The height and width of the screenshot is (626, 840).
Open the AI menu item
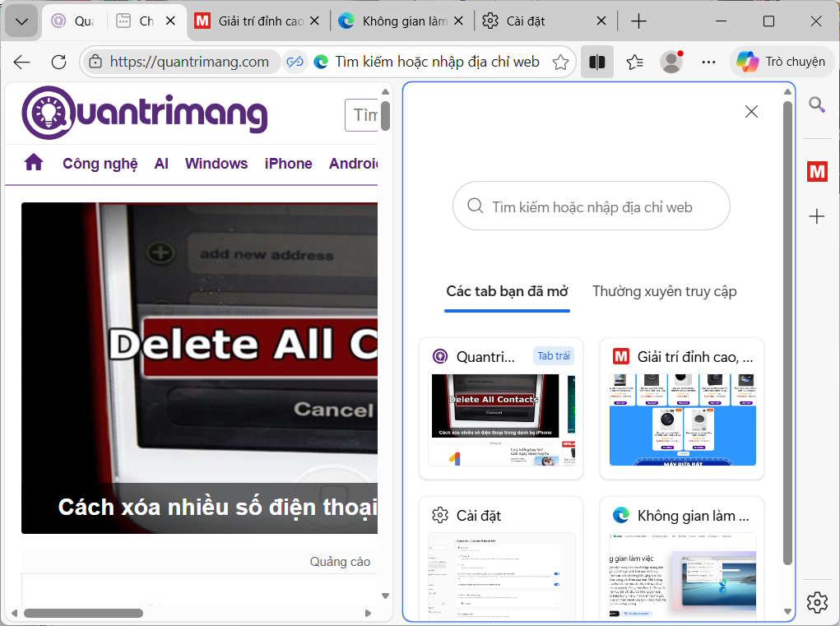click(x=161, y=164)
